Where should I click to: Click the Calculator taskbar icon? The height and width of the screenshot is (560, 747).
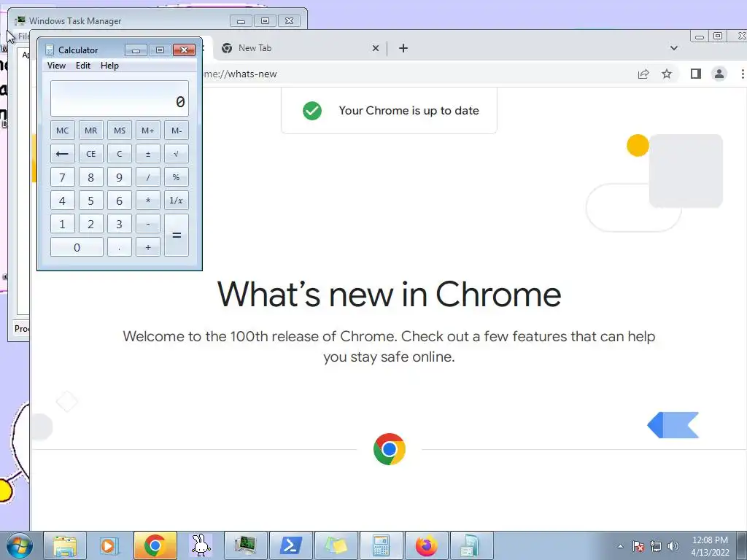click(x=381, y=545)
